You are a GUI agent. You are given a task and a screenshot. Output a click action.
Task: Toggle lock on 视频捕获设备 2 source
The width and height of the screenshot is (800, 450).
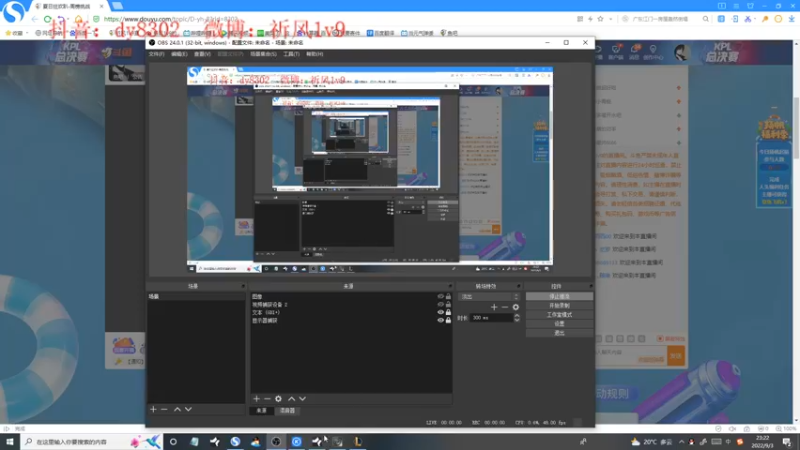(448, 304)
